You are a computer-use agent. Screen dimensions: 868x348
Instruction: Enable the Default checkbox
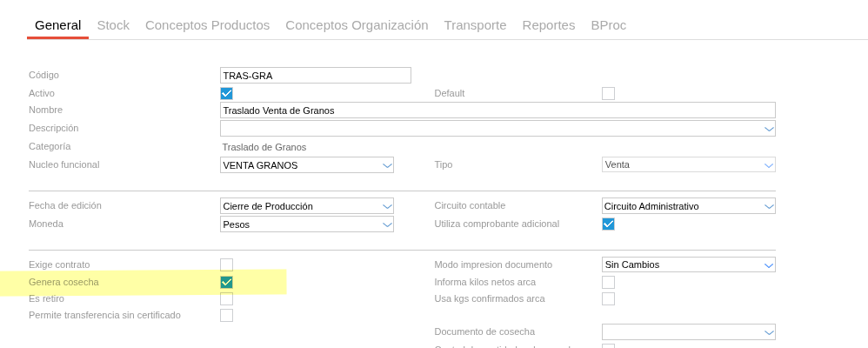point(608,93)
